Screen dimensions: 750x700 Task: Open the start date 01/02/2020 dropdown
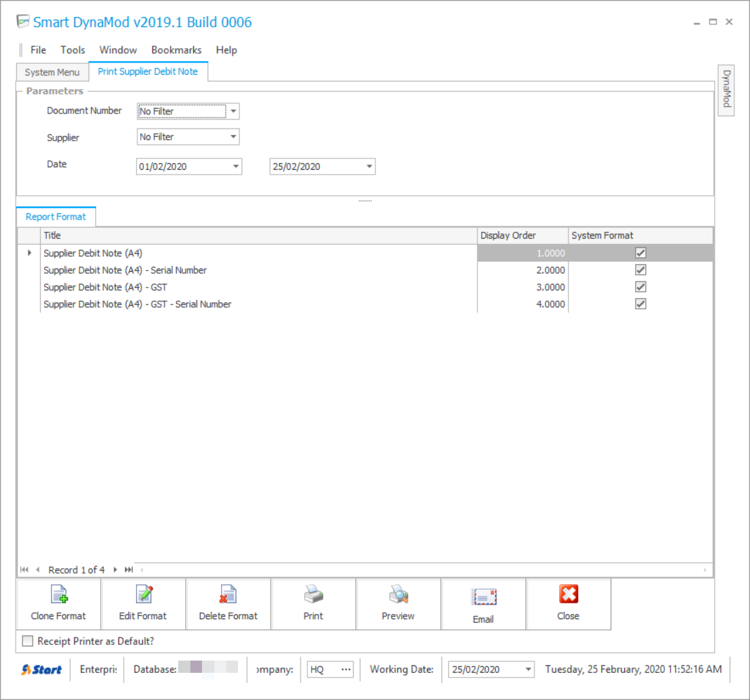236,167
